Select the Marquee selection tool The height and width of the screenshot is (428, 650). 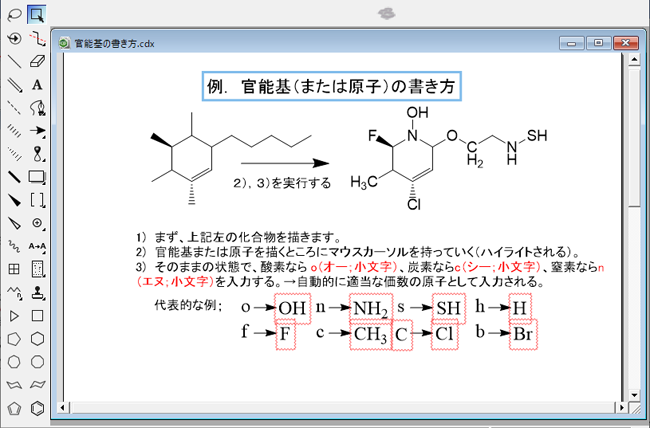point(37,14)
